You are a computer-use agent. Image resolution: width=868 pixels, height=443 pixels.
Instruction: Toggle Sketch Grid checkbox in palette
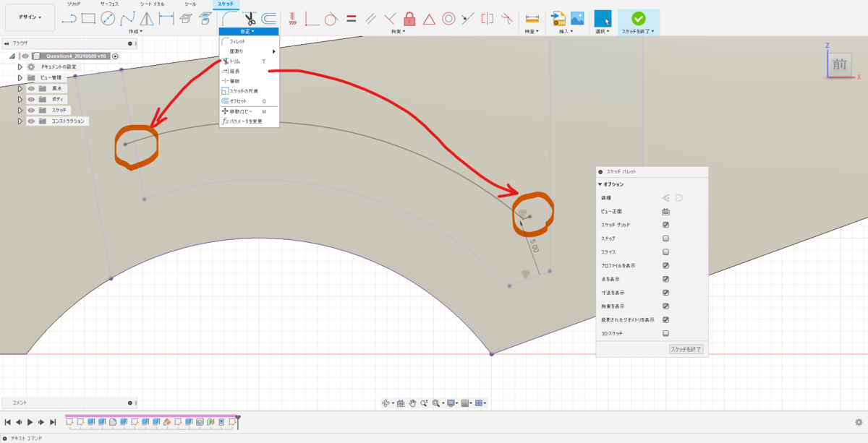pos(665,225)
